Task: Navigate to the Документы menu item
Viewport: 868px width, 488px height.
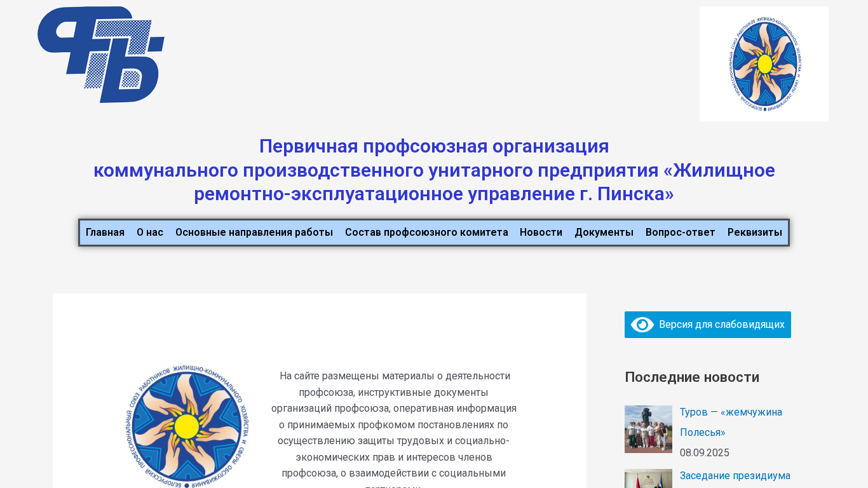Action: (604, 233)
